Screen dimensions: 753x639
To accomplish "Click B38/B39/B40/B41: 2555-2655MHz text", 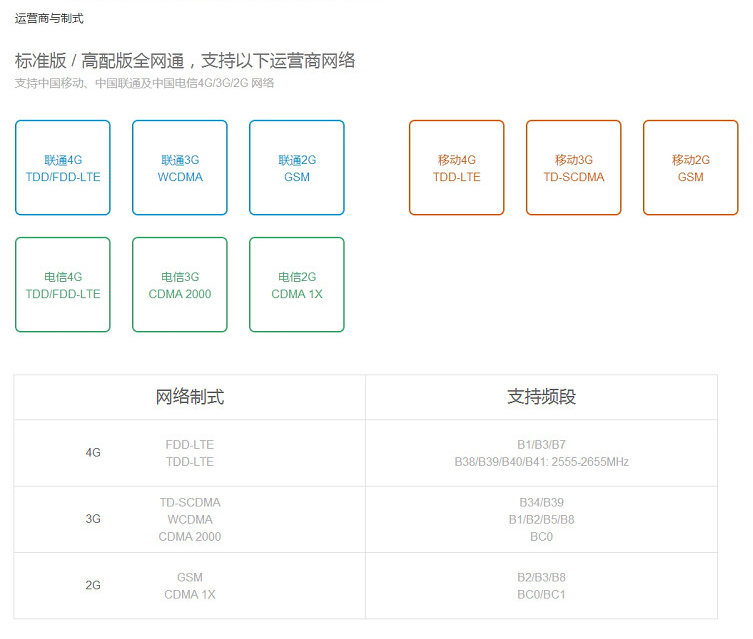I will pos(542,462).
